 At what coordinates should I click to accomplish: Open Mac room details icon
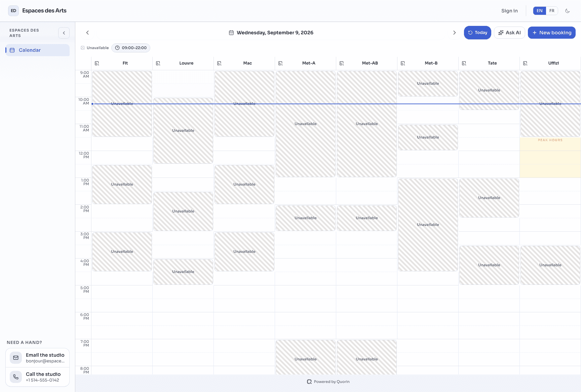click(x=219, y=63)
